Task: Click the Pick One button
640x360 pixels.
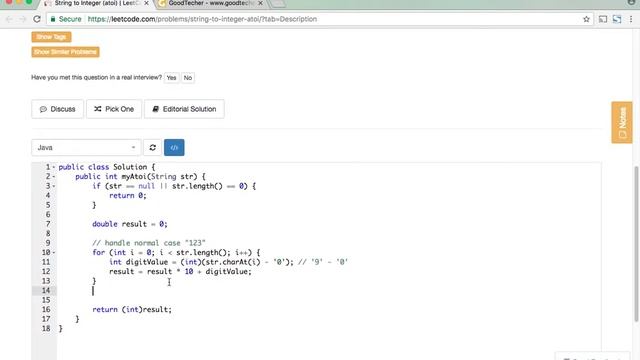Action: click(x=114, y=109)
